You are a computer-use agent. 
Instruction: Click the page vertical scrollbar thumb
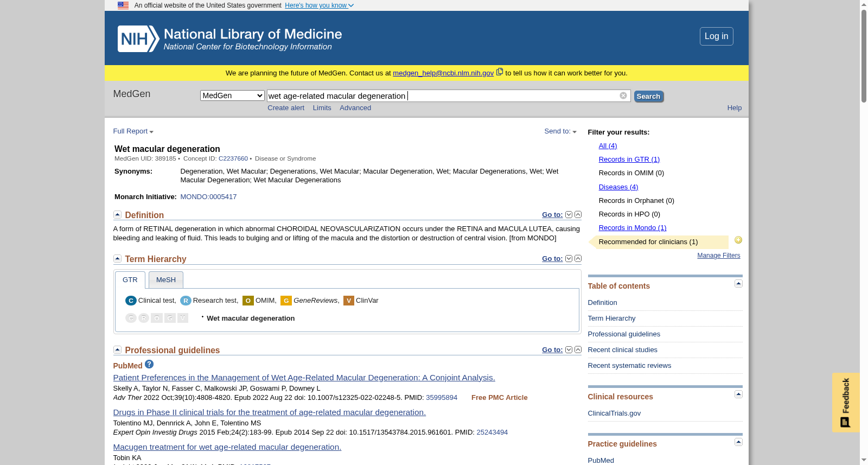(x=864, y=55)
